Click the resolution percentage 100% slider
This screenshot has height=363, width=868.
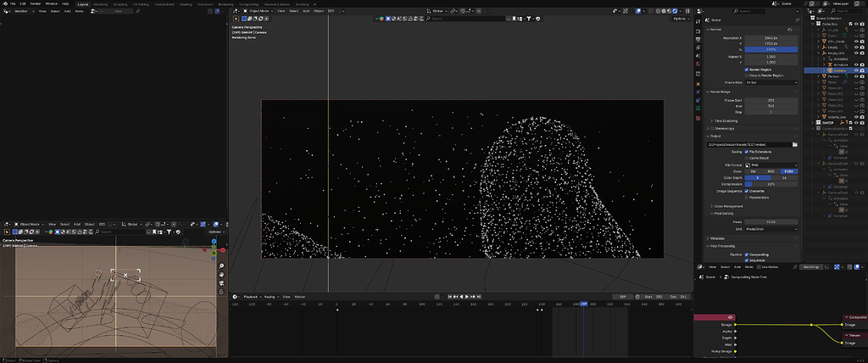[x=771, y=49]
